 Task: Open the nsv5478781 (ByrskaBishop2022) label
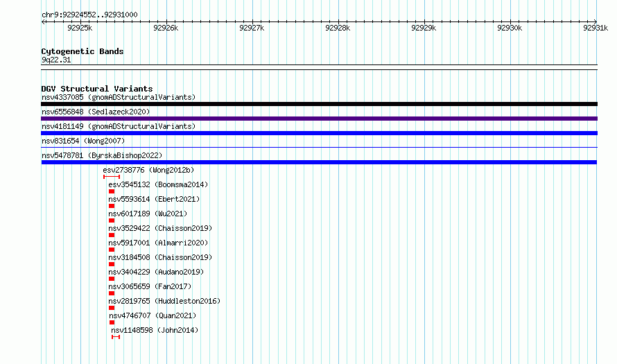[x=102, y=155]
